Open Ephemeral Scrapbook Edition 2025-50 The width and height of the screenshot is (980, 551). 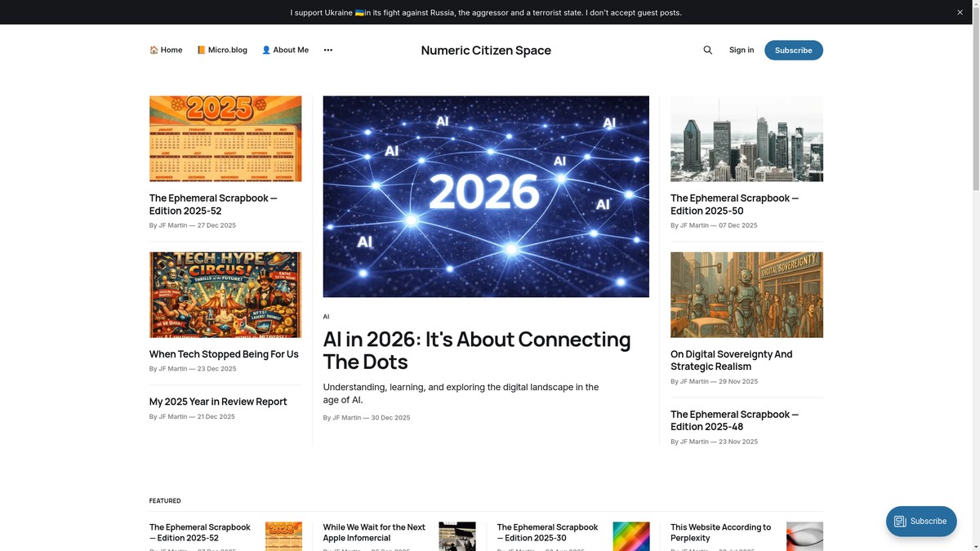(734, 204)
